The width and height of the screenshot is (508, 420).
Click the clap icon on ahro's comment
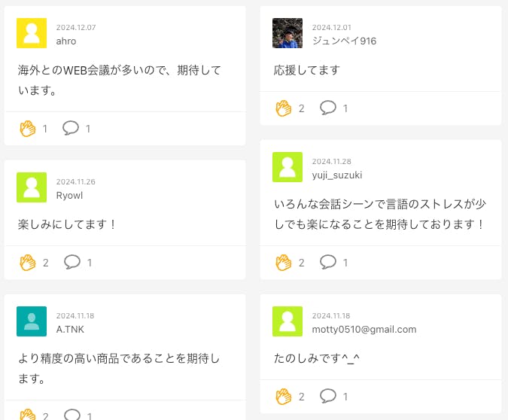tap(28, 129)
